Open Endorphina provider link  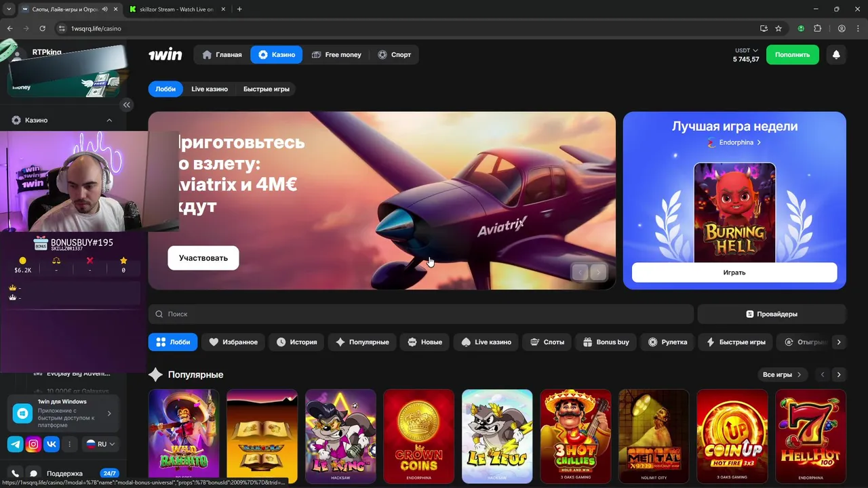coord(734,142)
